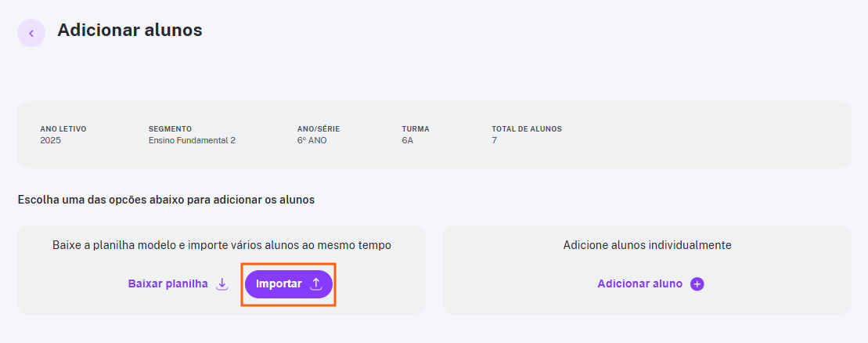This screenshot has width=868, height=343.
Task: Click the 6A class value
Action: 408,141
